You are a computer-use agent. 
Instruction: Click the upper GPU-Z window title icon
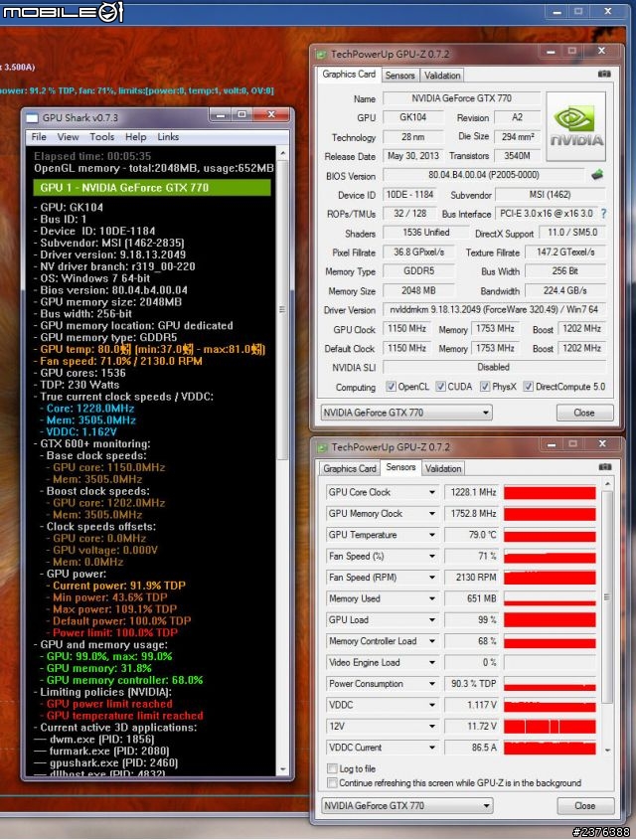(x=321, y=54)
